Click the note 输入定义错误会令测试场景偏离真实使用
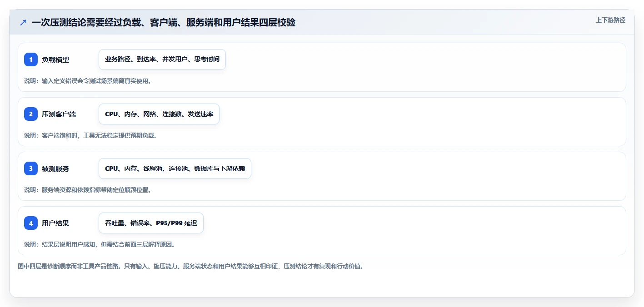Screen dimensions: 644x307 [88, 81]
